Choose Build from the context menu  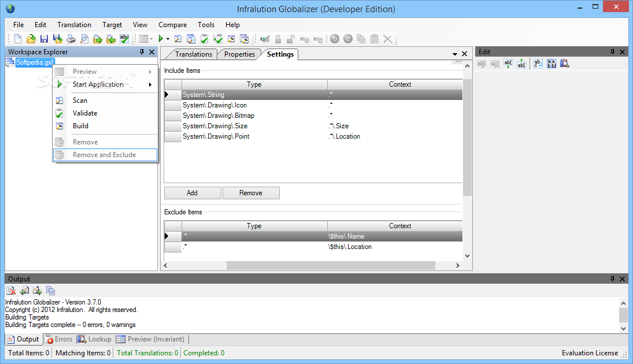tap(105, 126)
